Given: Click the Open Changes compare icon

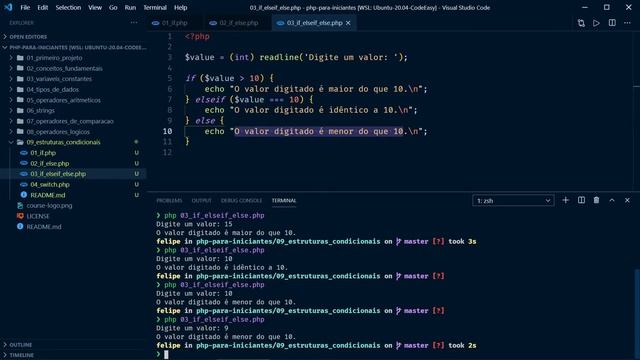Looking at the screenshot, I should coord(581,23).
